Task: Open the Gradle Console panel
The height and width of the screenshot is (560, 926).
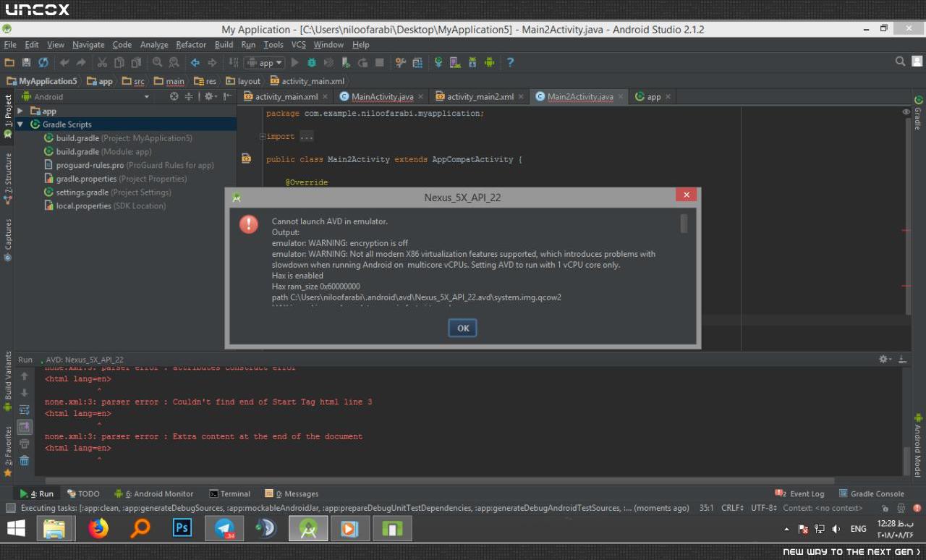Action: tap(872, 493)
